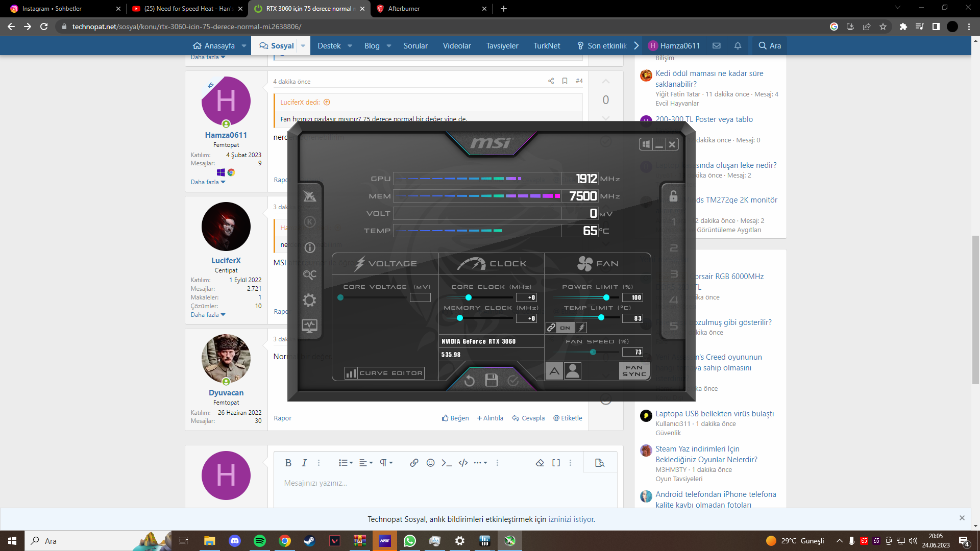
Task: Open the hardware monitor icon
Action: point(309,325)
